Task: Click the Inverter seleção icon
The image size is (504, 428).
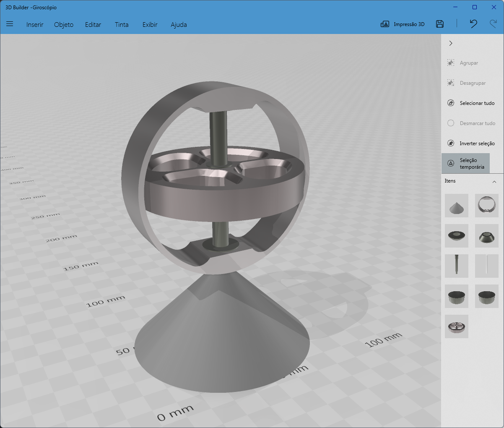Action: click(450, 143)
